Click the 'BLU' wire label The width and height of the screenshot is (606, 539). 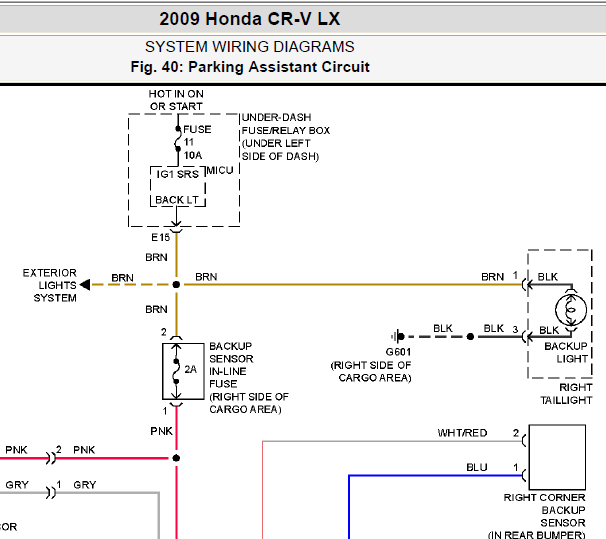477,467
